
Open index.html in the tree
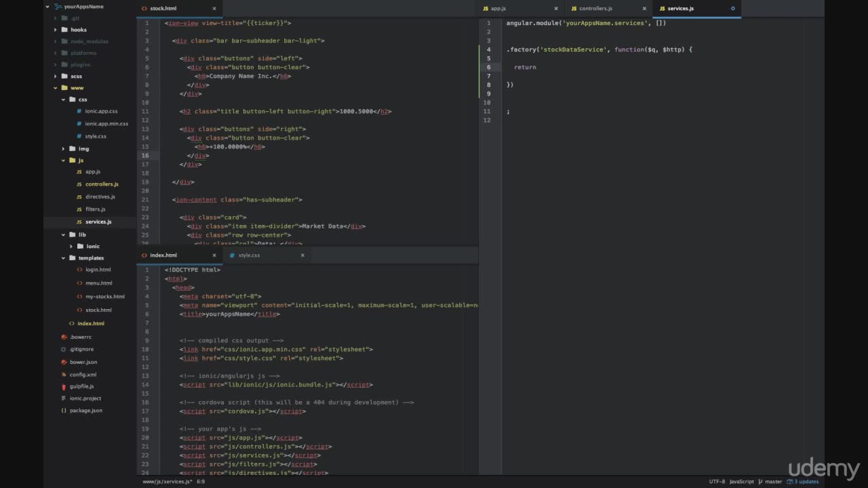coord(91,323)
